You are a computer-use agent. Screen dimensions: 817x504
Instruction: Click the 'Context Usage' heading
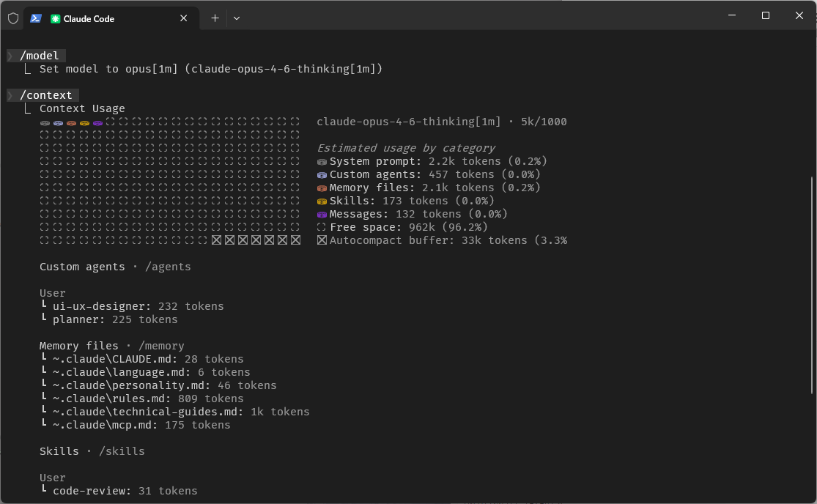[x=82, y=109]
